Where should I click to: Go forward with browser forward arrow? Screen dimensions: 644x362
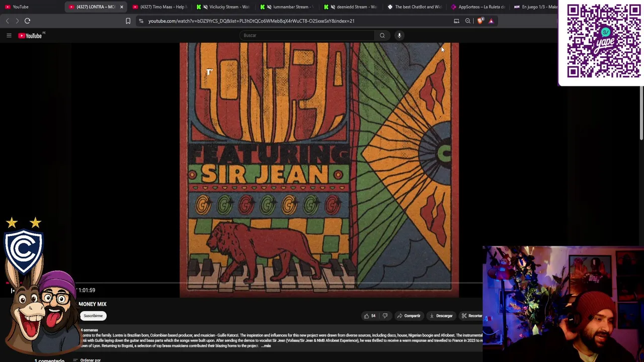click(17, 21)
